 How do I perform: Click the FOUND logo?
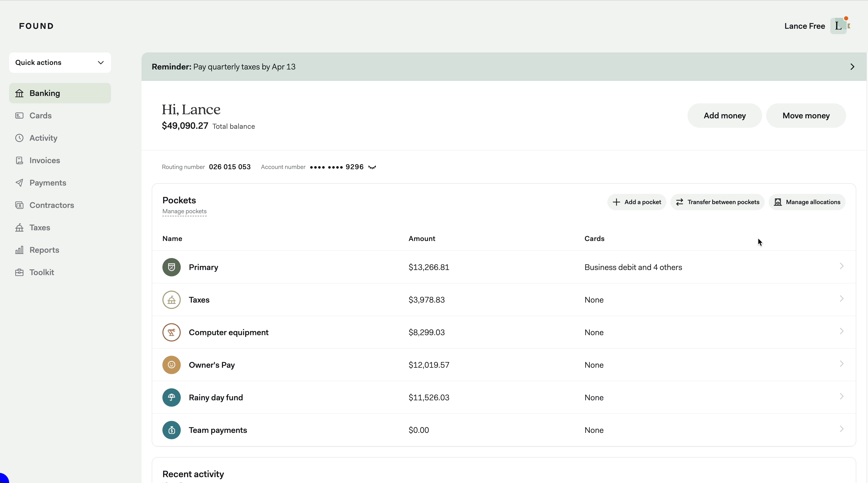(x=36, y=26)
